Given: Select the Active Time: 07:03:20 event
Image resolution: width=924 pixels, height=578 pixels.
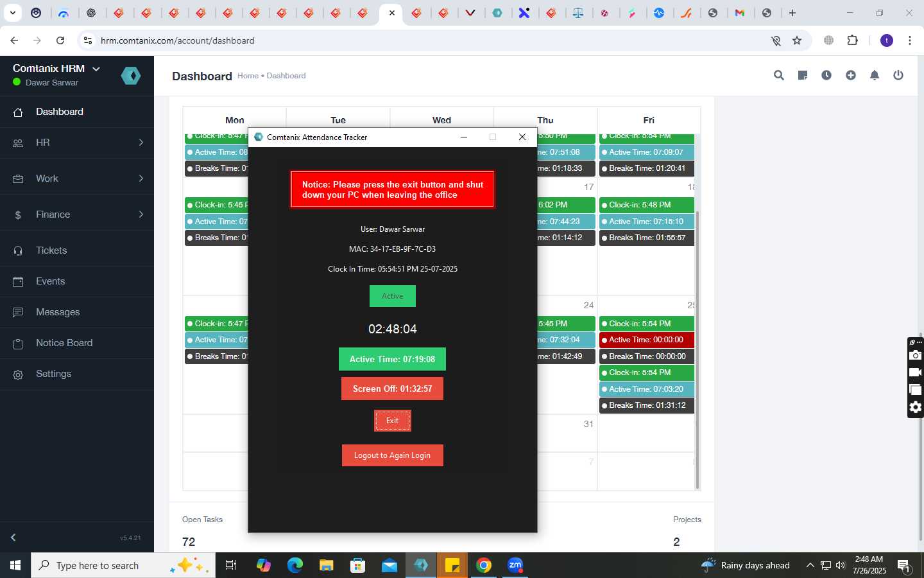Looking at the screenshot, I should pos(647,389).
